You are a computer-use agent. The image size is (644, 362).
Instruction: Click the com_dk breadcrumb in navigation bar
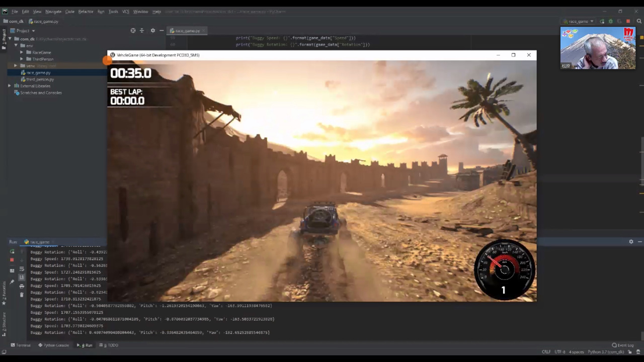pos(14,22)
